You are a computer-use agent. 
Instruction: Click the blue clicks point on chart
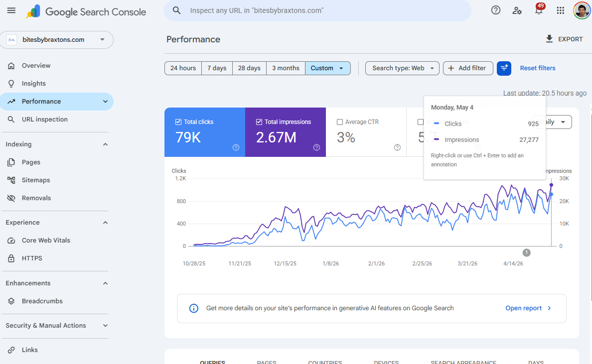[552, 195]
